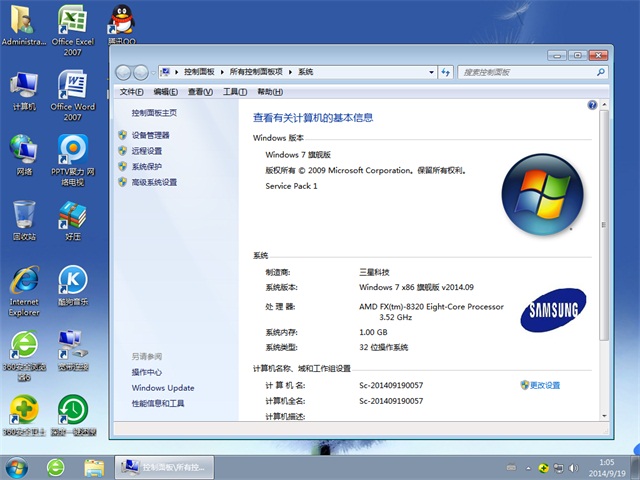Open the 设备管理器 (Device Manager) link
640x480 pixels.
point(150,135)
